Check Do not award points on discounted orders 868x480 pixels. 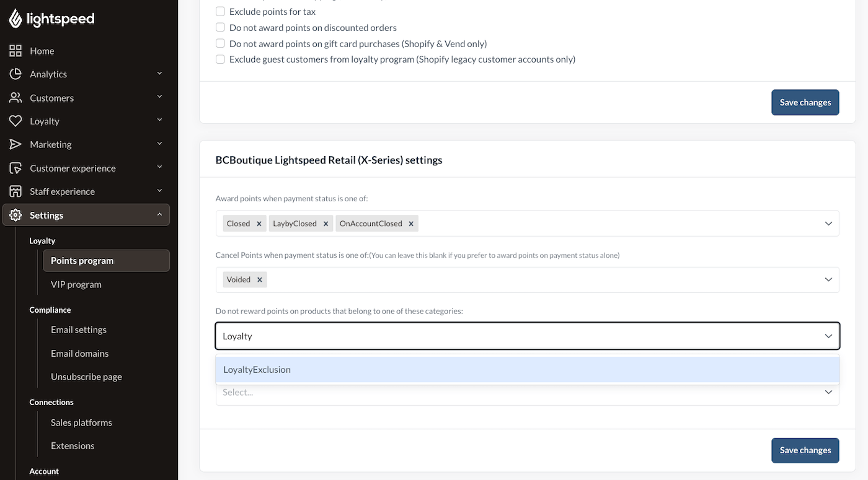pos(220,27)
